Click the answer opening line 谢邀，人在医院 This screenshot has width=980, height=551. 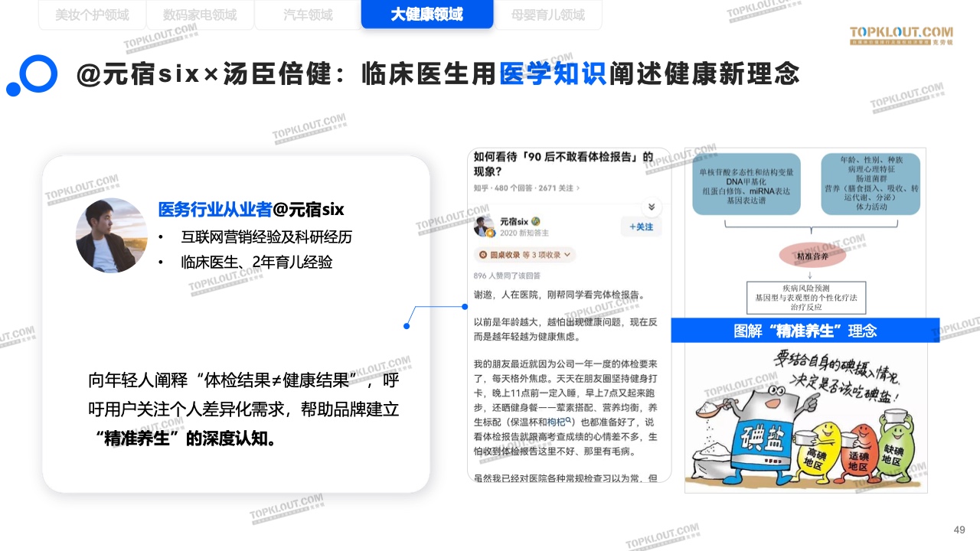[x=560, y=295]
